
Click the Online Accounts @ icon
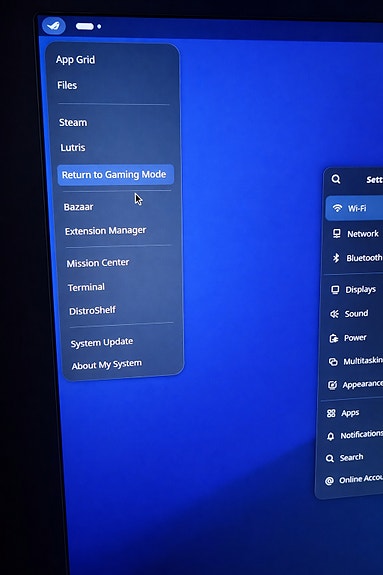(x=329, y=480)
